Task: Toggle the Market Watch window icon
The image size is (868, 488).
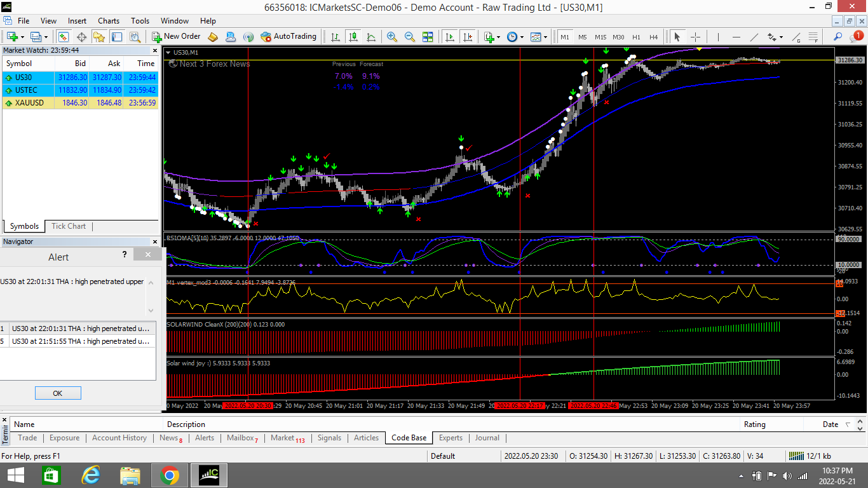Action: pyautogui.click(x=64, y=37)
